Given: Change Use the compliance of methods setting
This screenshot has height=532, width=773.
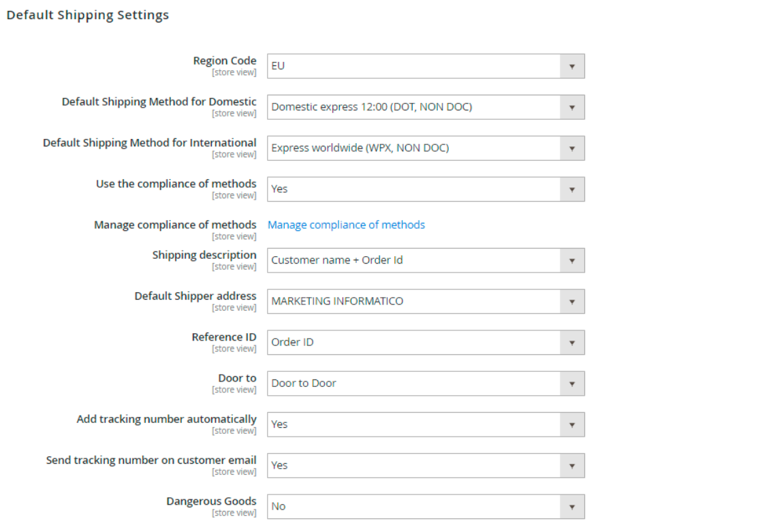Looking at the screenshot, I should tap(426, 189).
